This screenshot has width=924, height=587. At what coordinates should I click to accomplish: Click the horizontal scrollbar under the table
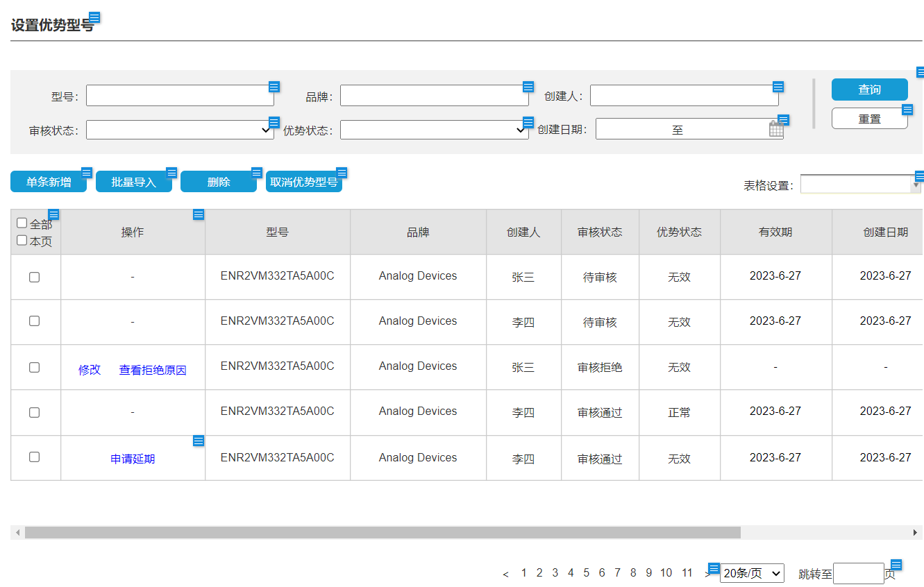coord(382,532)
